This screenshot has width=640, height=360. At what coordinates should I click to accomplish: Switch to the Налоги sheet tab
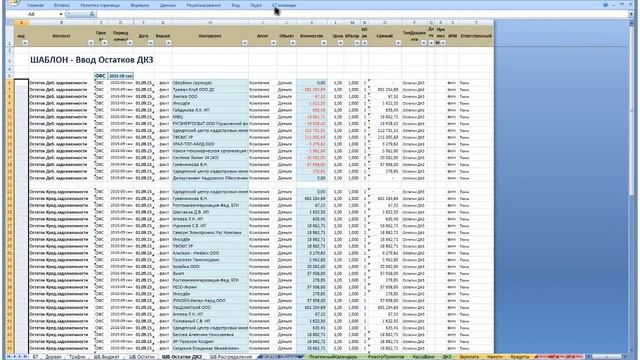pos(495,357)
